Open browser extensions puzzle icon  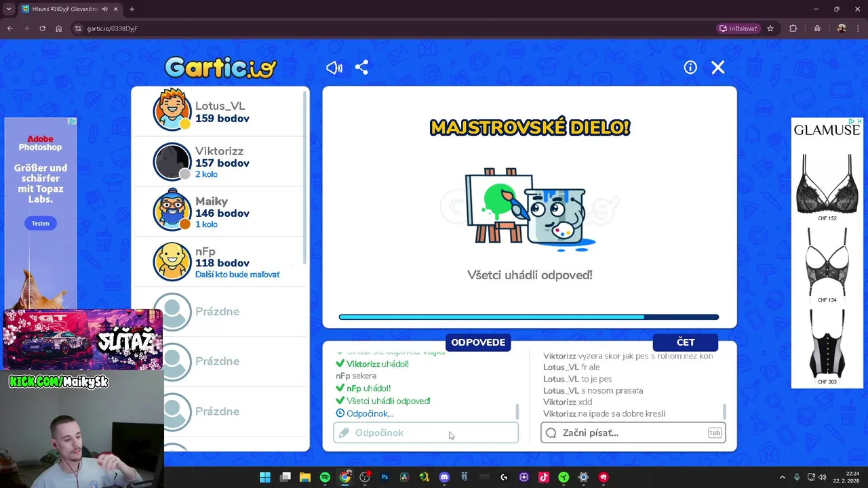(793, 28)
